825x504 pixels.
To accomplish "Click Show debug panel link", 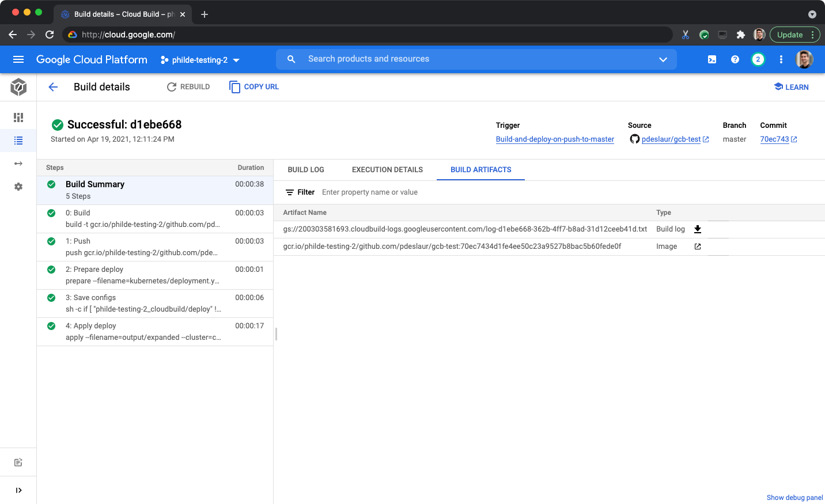I will [x=794, y=498].
